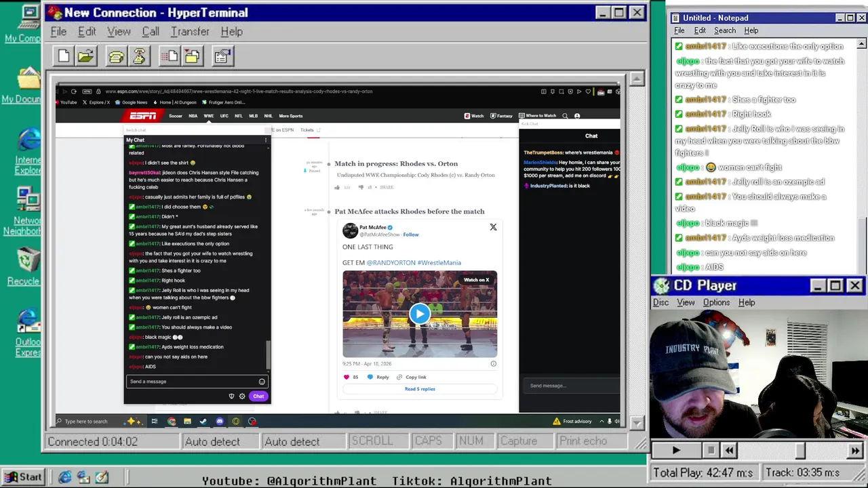Click CD Player play button
868x488 pixels.
coord(676,450)
